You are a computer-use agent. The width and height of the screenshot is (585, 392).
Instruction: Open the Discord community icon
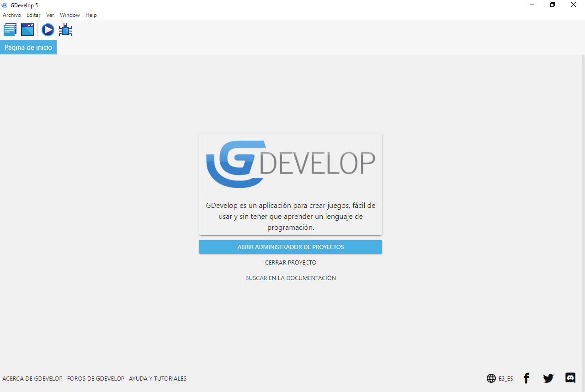point(570,378)
